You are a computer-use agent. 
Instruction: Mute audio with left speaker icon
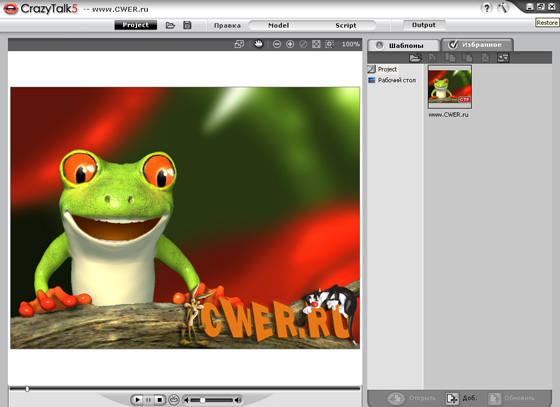(186, 400)
